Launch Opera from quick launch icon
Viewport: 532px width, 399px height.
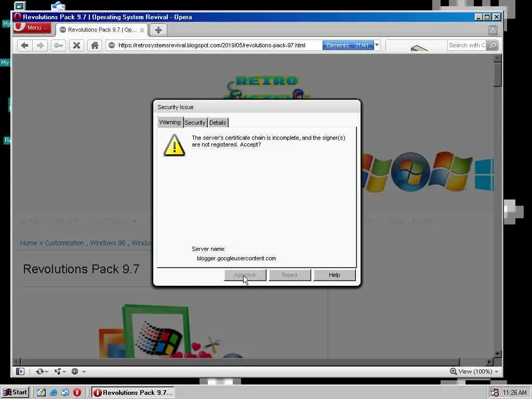pos(77,393)
